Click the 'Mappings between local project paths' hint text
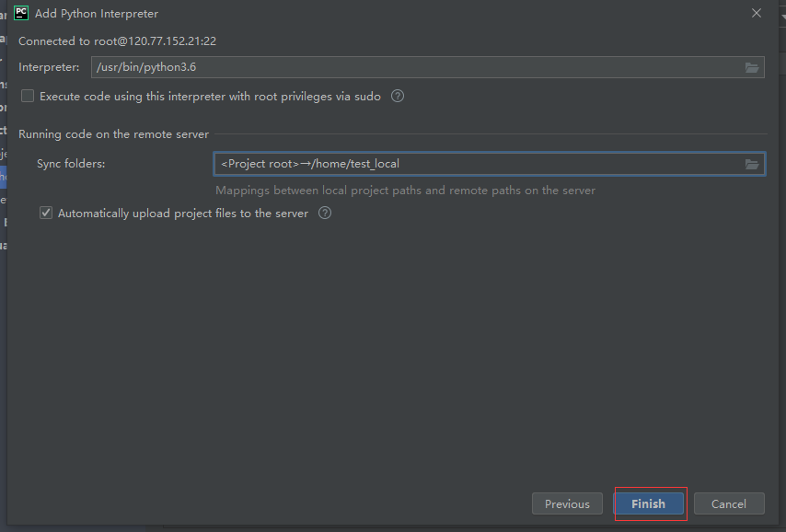 (405, 191)
